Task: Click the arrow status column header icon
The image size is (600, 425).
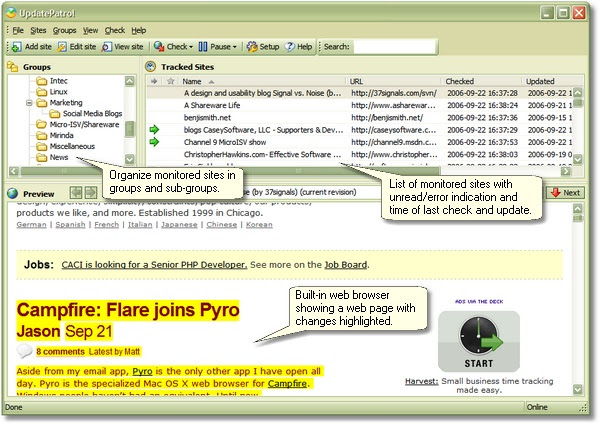Action: (x=154, y=81)
